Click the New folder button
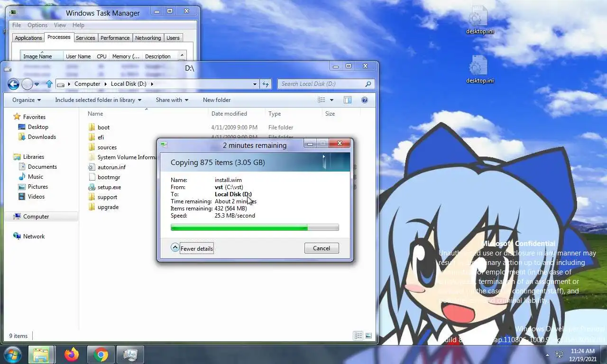This screenshot has width=607, height=364. click(217, 100)
